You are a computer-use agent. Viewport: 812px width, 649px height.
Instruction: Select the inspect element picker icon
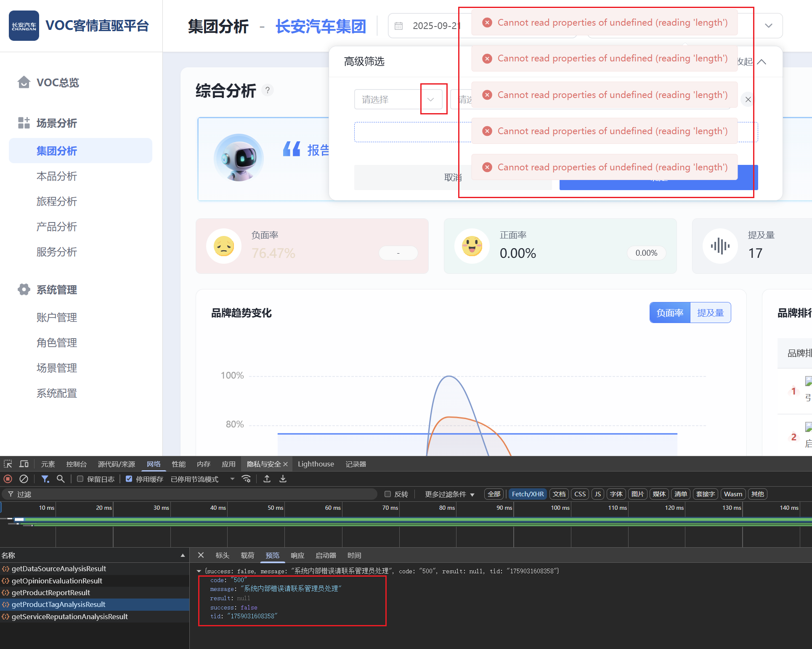8,464
